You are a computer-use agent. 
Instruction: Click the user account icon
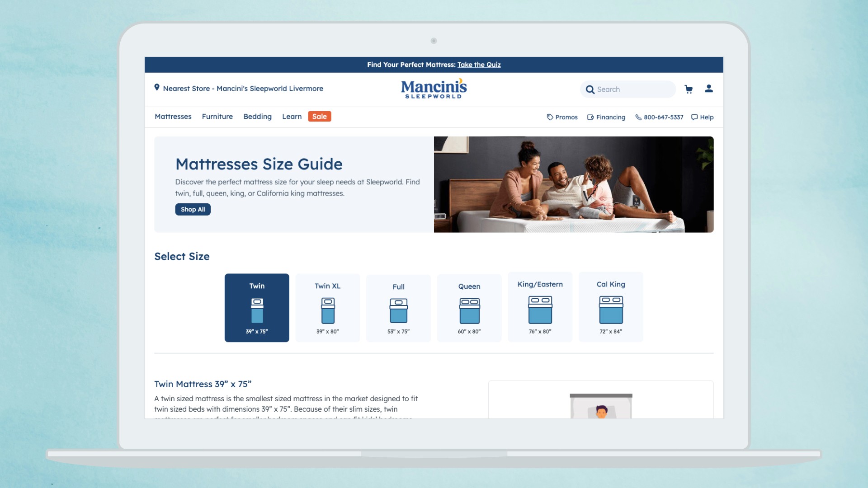click(x=708, y=89)
